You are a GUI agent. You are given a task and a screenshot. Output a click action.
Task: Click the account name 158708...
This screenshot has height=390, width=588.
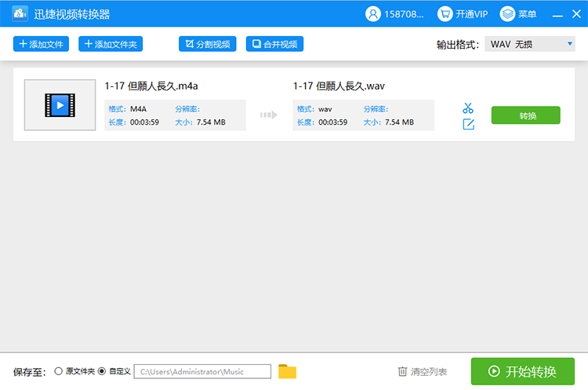[x=404, y=14]
